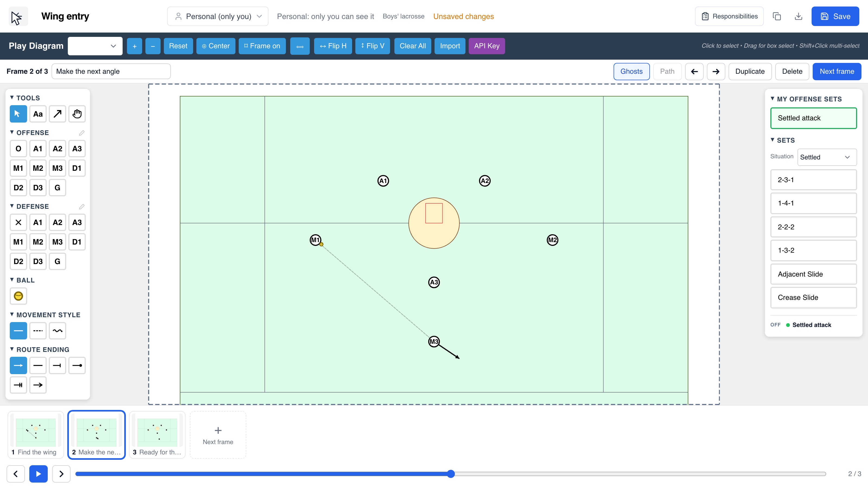Open frame 3 thumbnail Ready for th…

[x=157, y=434]
